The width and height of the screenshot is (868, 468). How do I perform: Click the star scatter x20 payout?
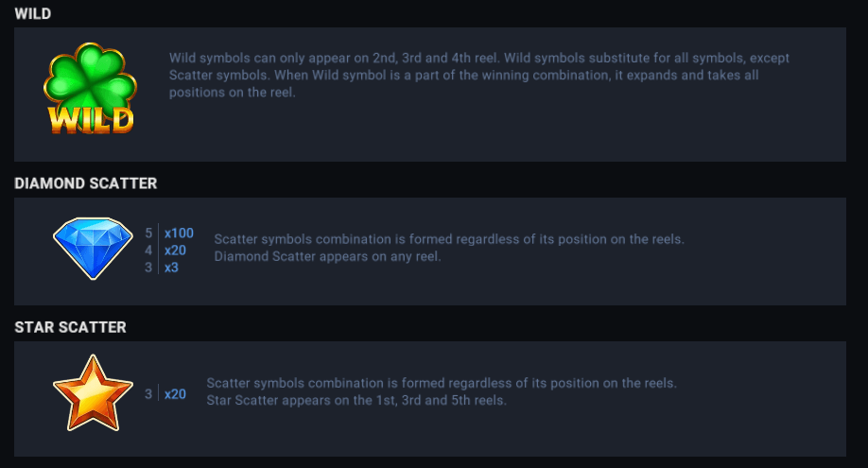tap(175, 394)
